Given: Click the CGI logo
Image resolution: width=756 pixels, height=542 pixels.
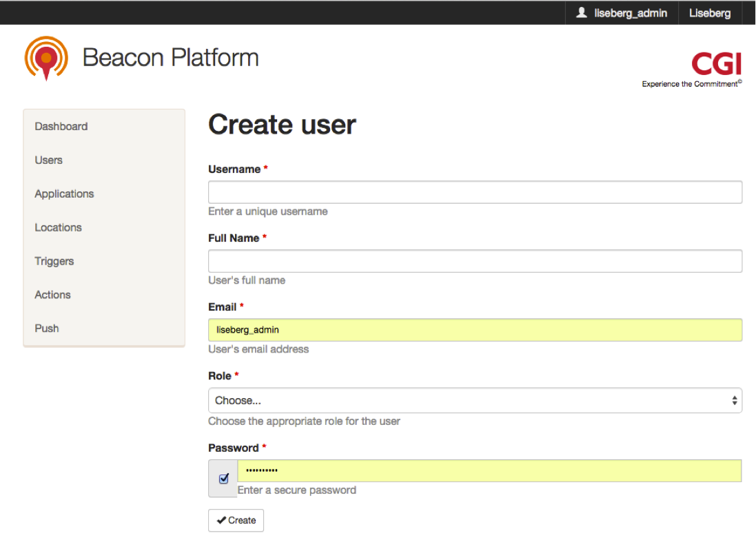Looking at the screenshot, I should coord(716,64).
